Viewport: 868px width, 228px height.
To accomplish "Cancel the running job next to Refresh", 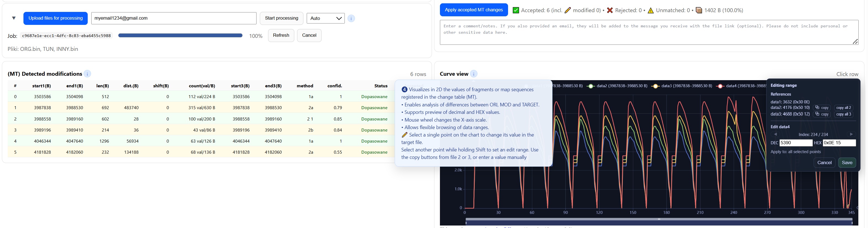I will click(x=309, y=35).
